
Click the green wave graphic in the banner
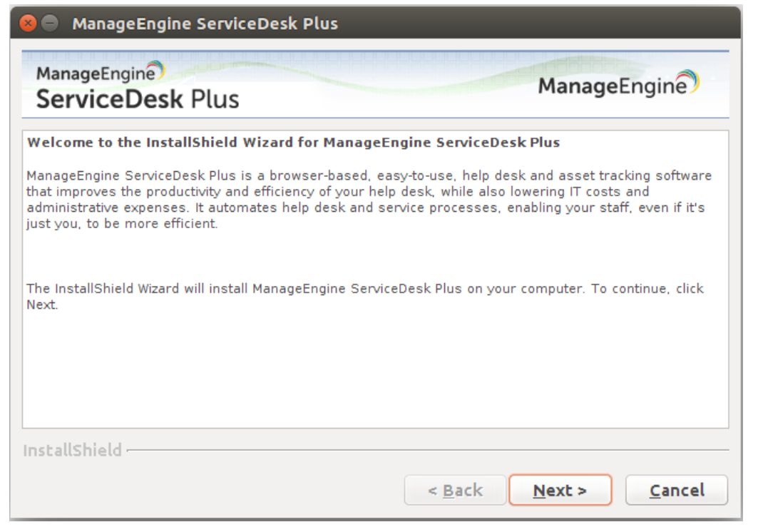(x=399, y=80)
